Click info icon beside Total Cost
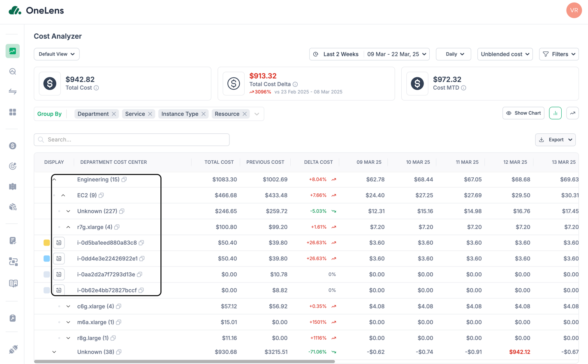Viewport: 588px width, 364px height. coord(96,88)
